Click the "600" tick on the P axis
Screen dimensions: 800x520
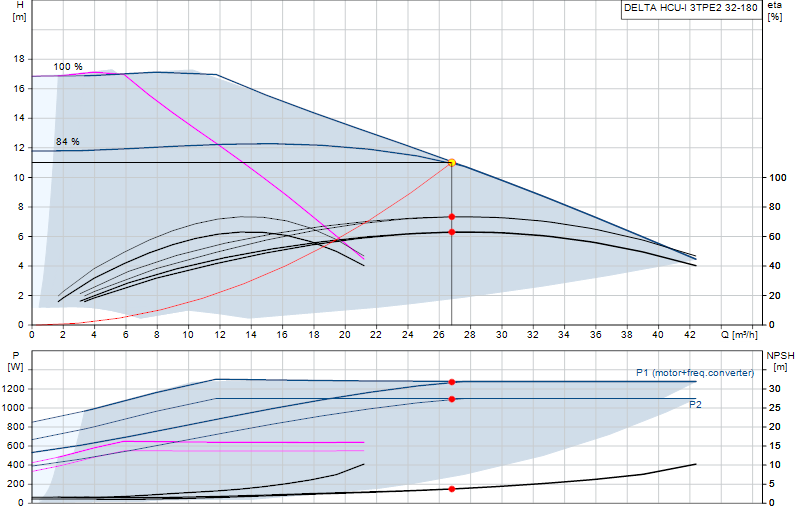click(x=16, y=446)
